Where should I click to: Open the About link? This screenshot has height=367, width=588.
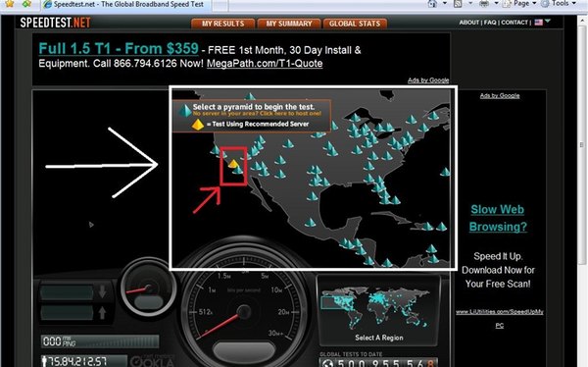[x=469, y=23]
